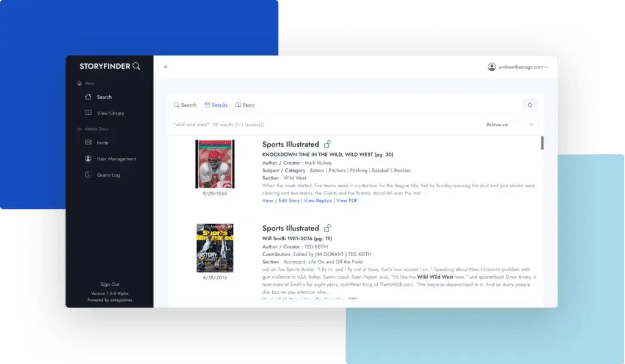Click the lock icon on the Will Smith result
Screen dimensions: 625x364
coord(327,228)
